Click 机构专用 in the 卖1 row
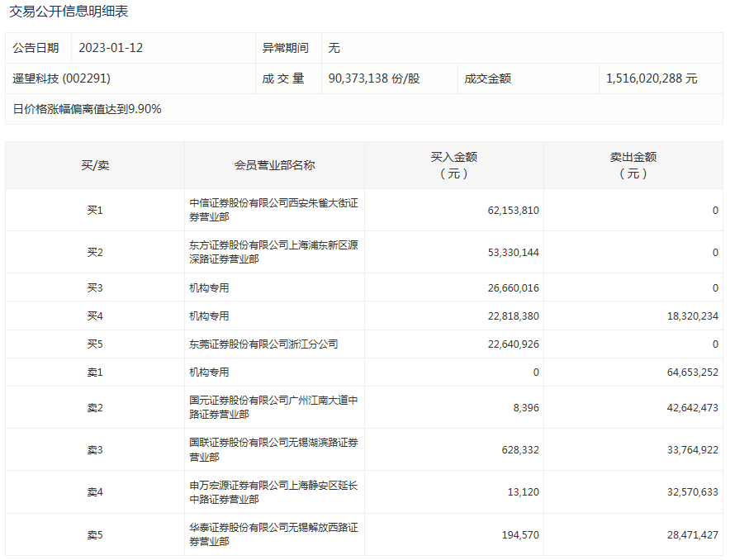Viewport: 730px width, 560px height. click(209, 372)
